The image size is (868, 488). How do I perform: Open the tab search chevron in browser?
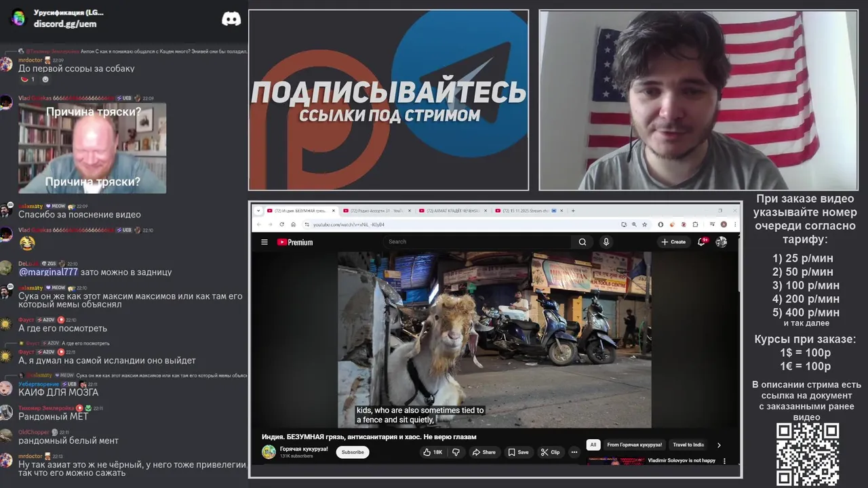(258, 211)
